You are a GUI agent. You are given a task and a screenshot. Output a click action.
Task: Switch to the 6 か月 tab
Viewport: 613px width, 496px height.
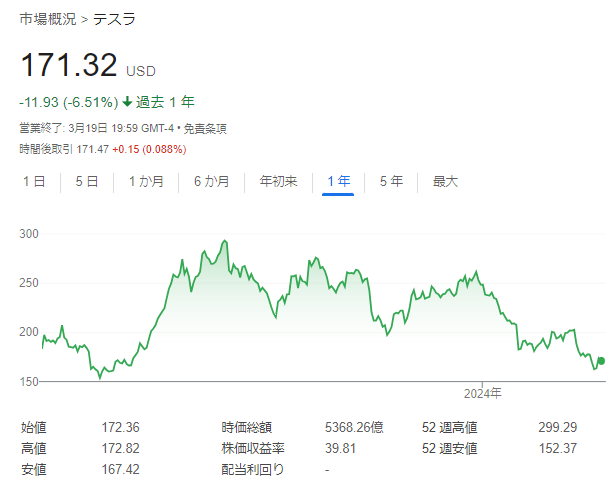coord(212,181)
